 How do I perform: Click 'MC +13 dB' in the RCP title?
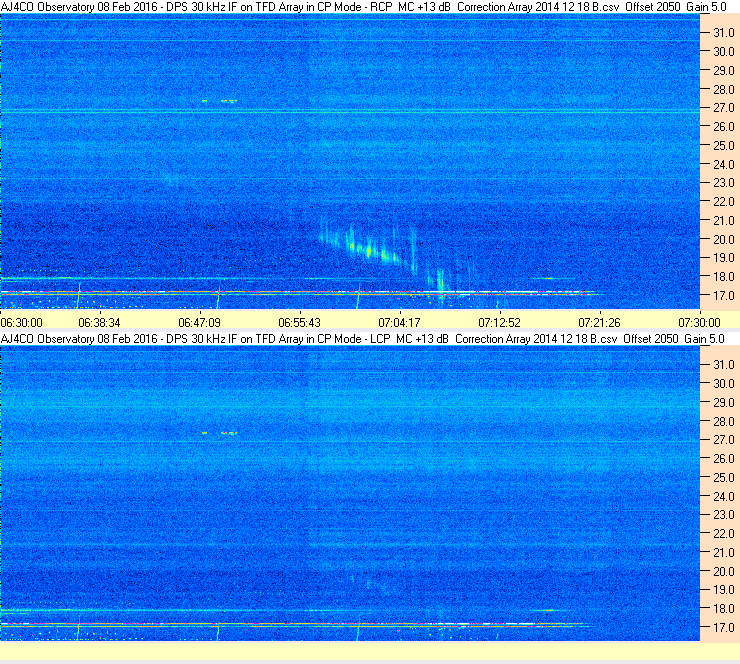424,7
